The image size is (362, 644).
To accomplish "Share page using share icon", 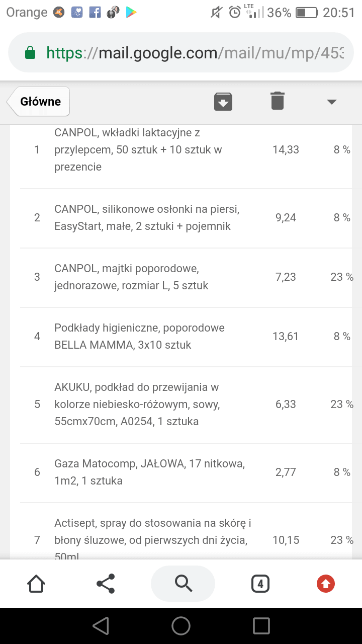I will (106, 584).
